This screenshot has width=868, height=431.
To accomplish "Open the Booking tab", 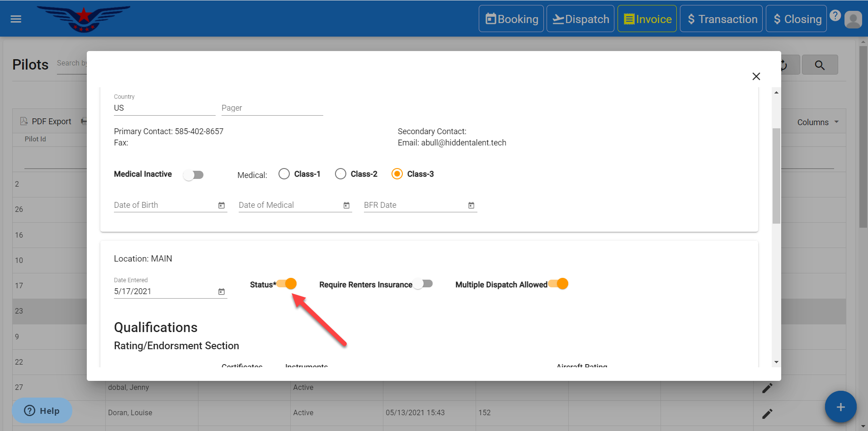I will 511,19.
